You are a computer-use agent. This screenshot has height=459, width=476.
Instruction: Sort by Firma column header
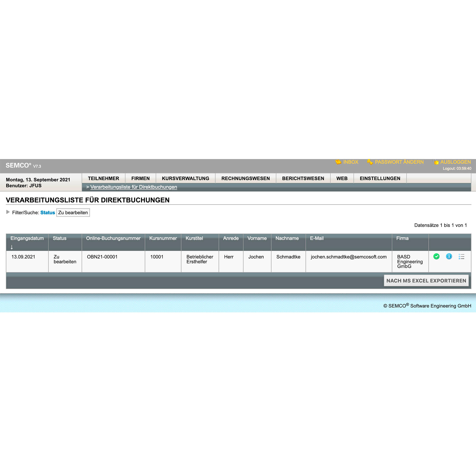point(402,238)
